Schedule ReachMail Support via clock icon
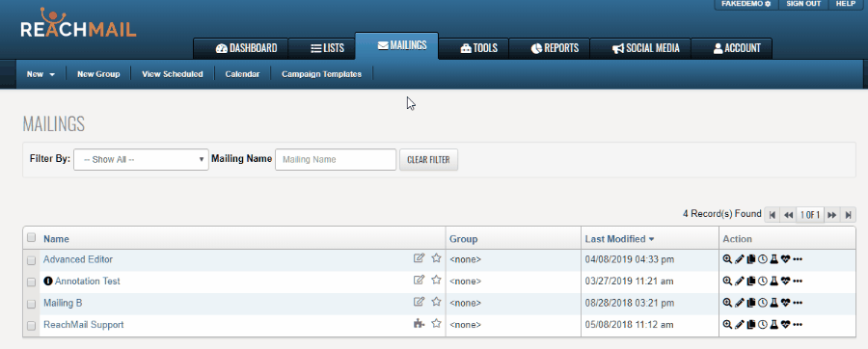 762,325
